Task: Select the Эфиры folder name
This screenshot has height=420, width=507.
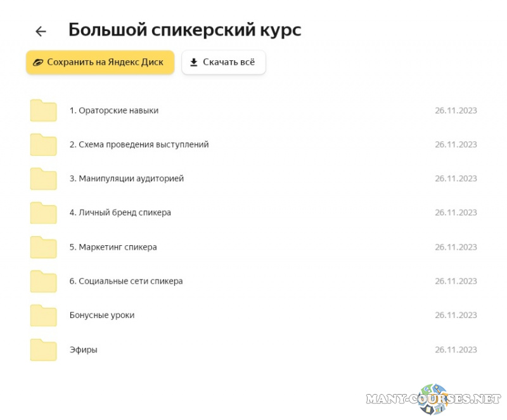Action: 84,350
